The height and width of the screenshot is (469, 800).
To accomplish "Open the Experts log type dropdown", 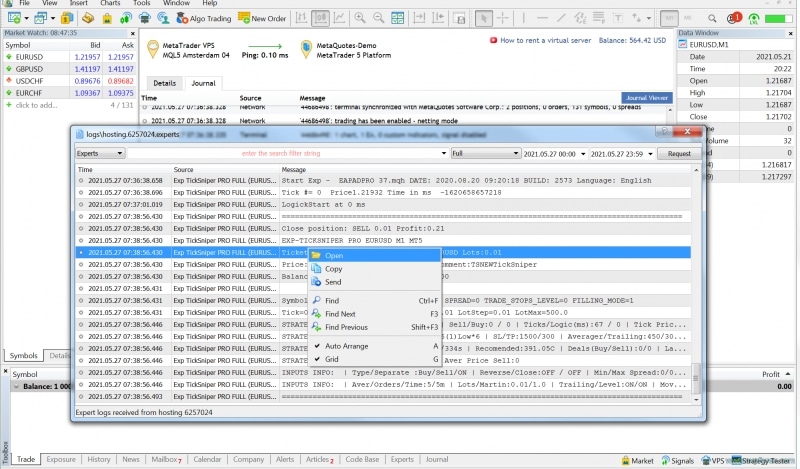I will 99,153.
